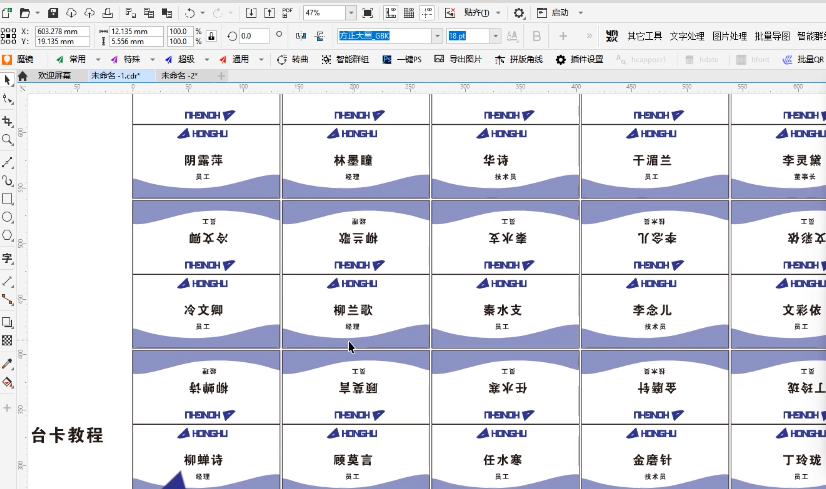Open the zoom level dropdown

pos(350,13)
